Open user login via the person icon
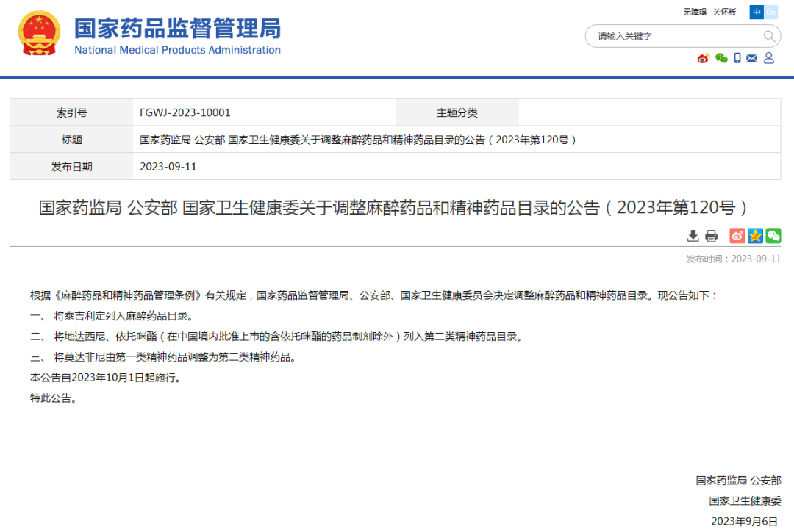The width and height of the screenshot is (794, 532). [x=768, y=57]
